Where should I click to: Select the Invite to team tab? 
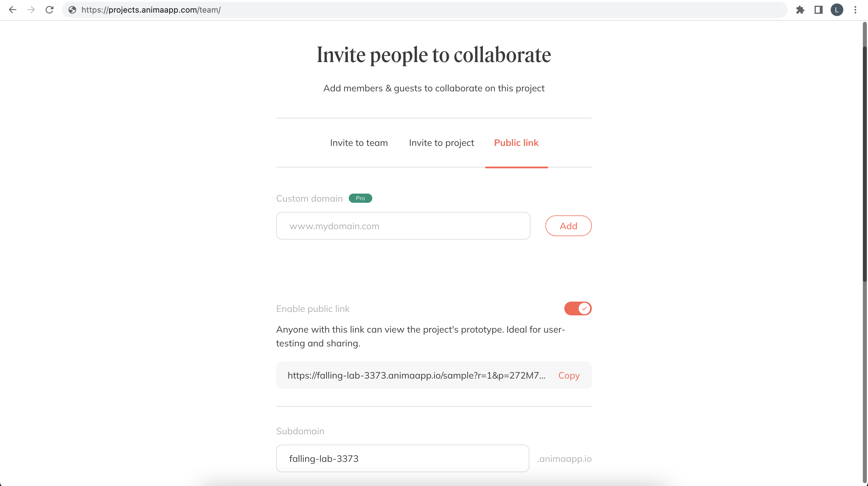[x=358, y=142]
